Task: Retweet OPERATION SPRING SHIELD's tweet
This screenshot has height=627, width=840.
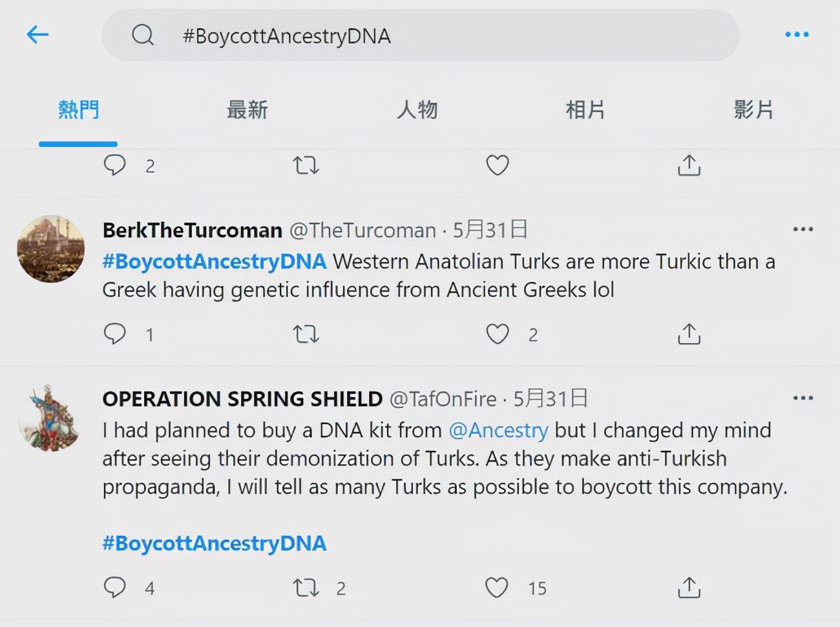Action: [306, 588]
